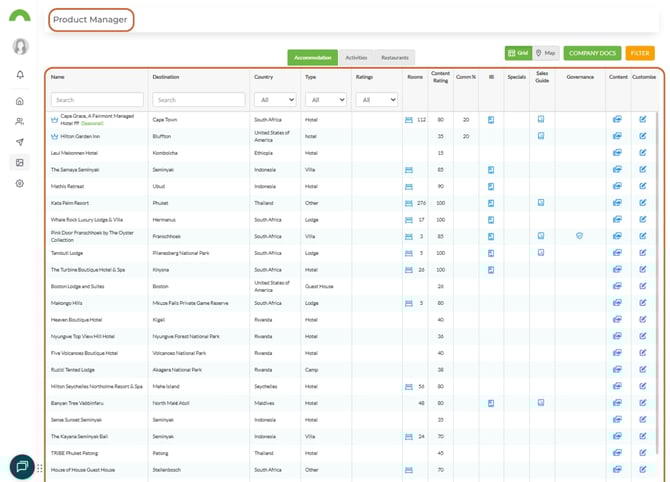Click the Name search field
Image resolution: width=670 pixels, height=482 pixels.
[97, 100]
